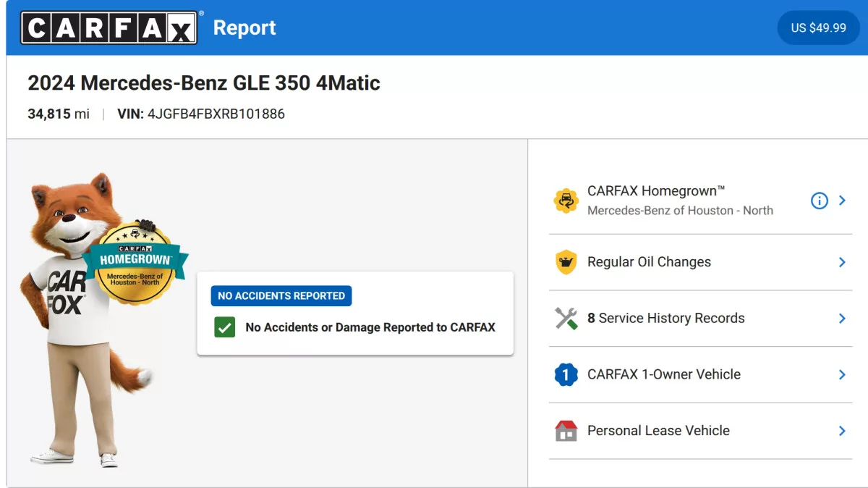Click the CARFAX logo in header
Screen dimensions: 868x488
109,28
